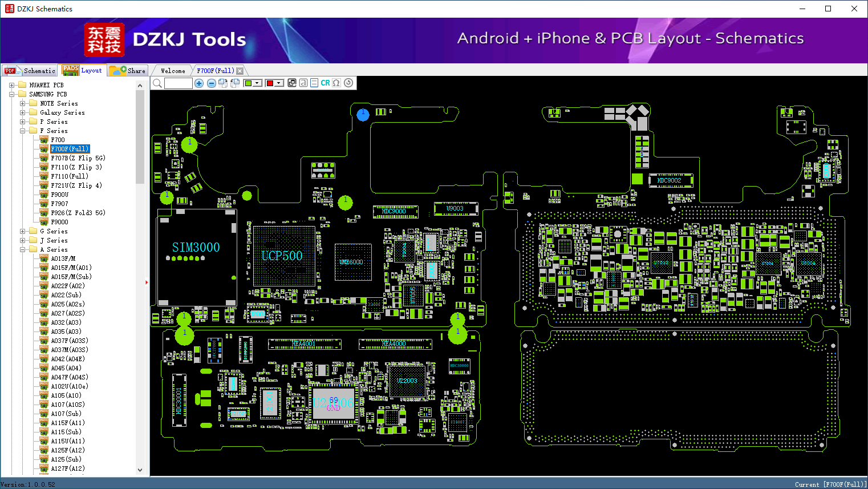Click the DZKJ Tools logo banner

(165, 40)
